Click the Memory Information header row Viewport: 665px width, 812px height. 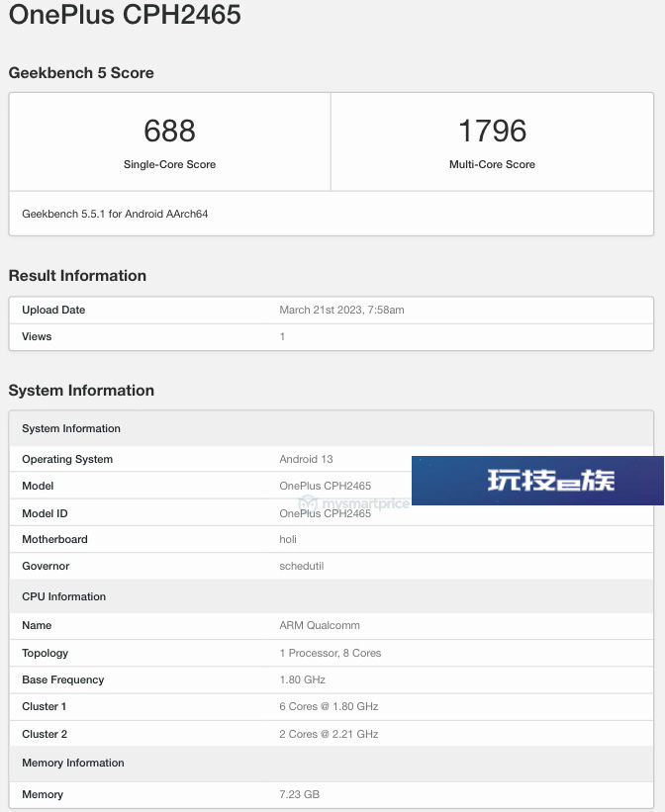332,764
